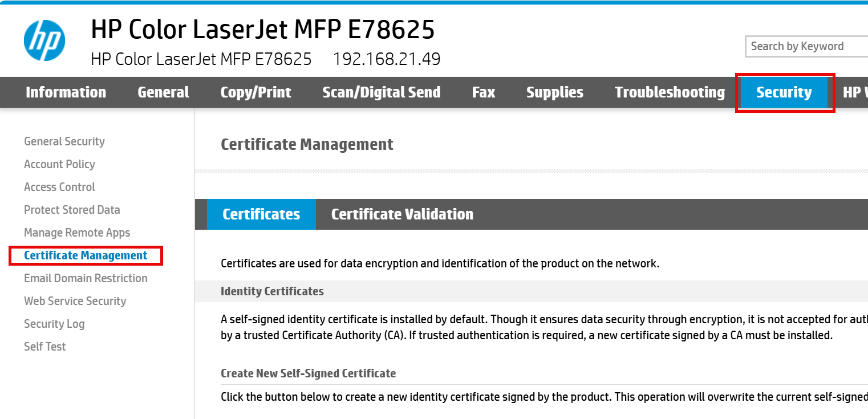Navigate to the Troubleshooting tab
Image resolution: width=868 pixels, height=419 pixels.
pyautogui.click(x=670, y=92)
